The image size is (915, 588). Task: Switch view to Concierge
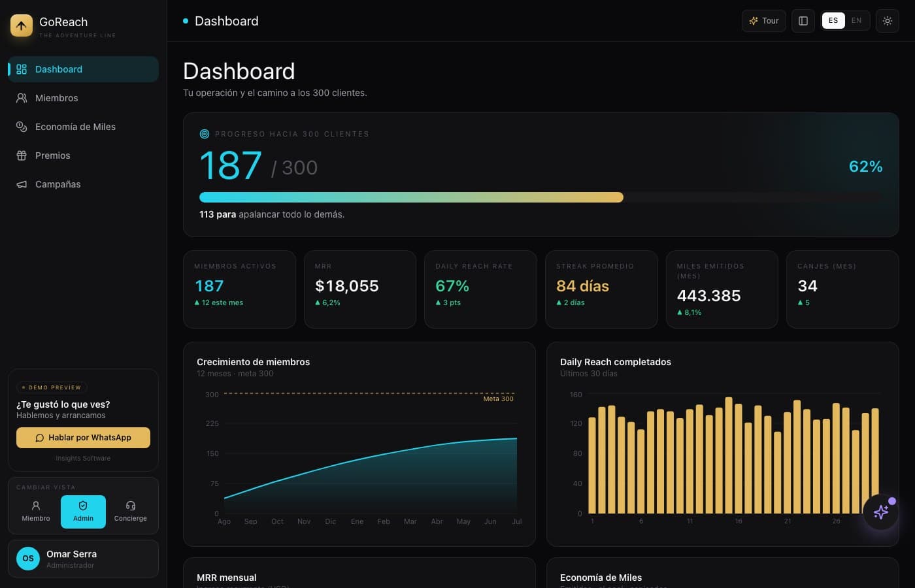coord(131,512)
